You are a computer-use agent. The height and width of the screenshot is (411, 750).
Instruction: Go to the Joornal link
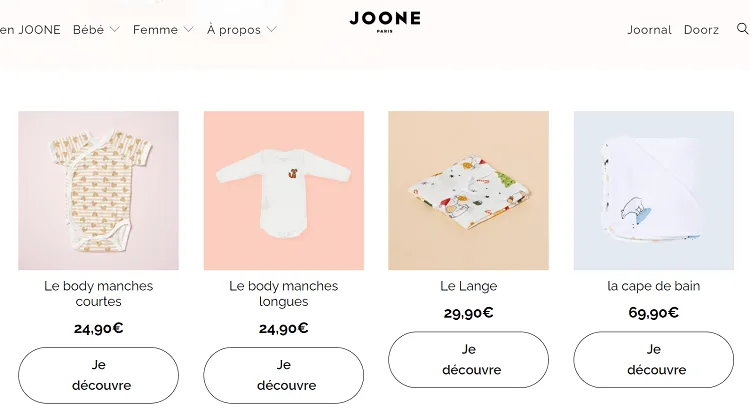[649, 30]
